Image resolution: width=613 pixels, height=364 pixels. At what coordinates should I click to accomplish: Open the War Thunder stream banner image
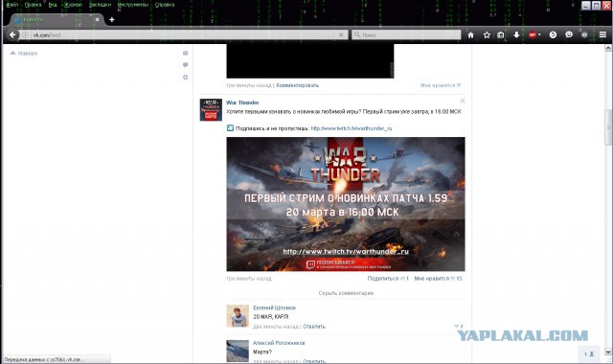click(346, 204)
